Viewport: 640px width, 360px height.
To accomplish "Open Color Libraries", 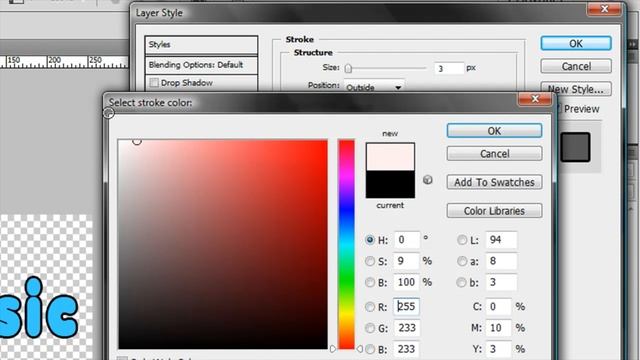I will coord(494,211).
